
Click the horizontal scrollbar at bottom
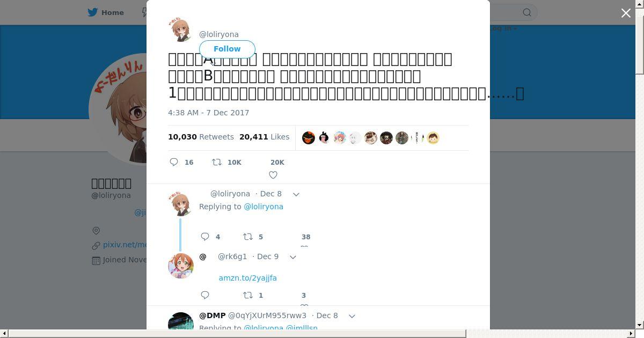[237, 334]
